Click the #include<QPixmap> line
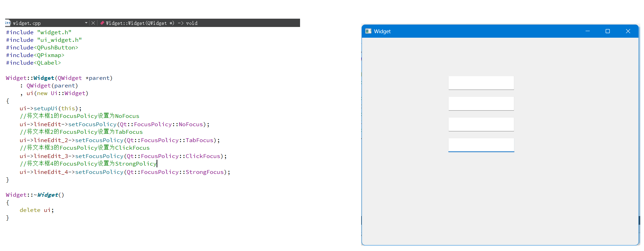644x251 pixels. (35, 55)
